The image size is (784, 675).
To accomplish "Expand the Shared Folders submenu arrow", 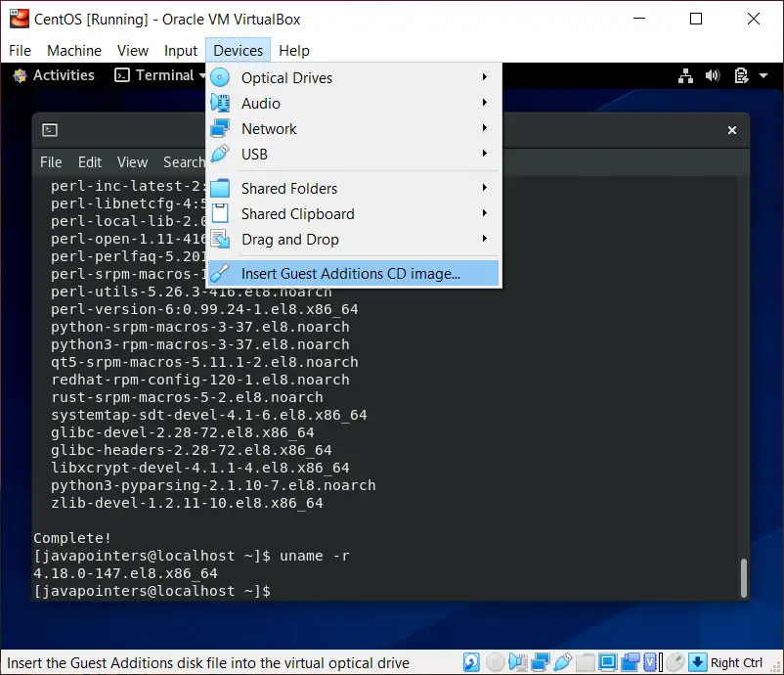I will click(x=485, y=187).
